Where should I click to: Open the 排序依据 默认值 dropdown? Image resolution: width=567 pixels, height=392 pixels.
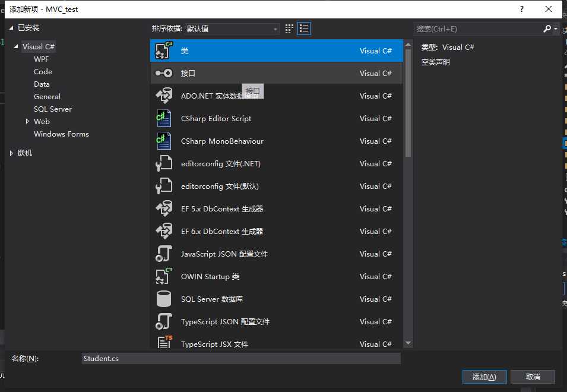(x=232, y=29)
